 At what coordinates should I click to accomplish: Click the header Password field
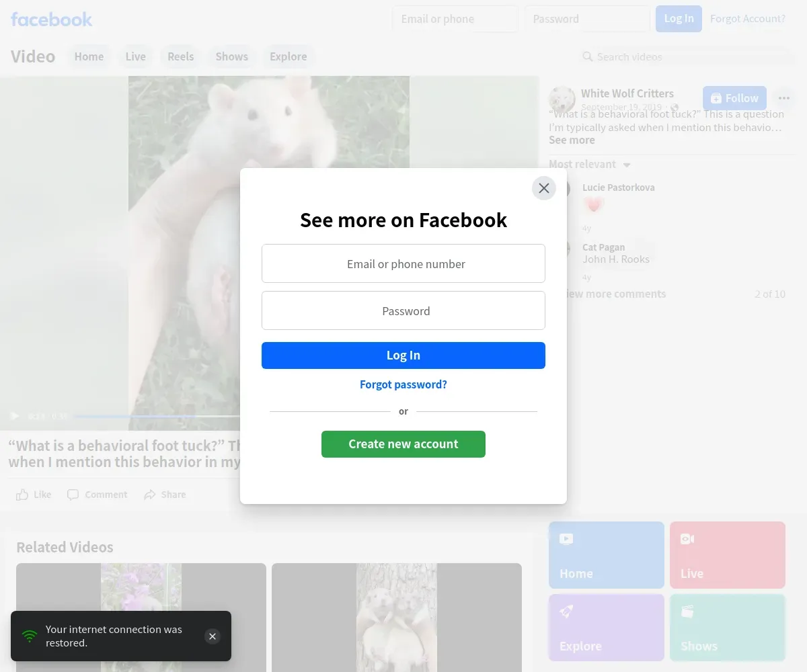point(587,19)
